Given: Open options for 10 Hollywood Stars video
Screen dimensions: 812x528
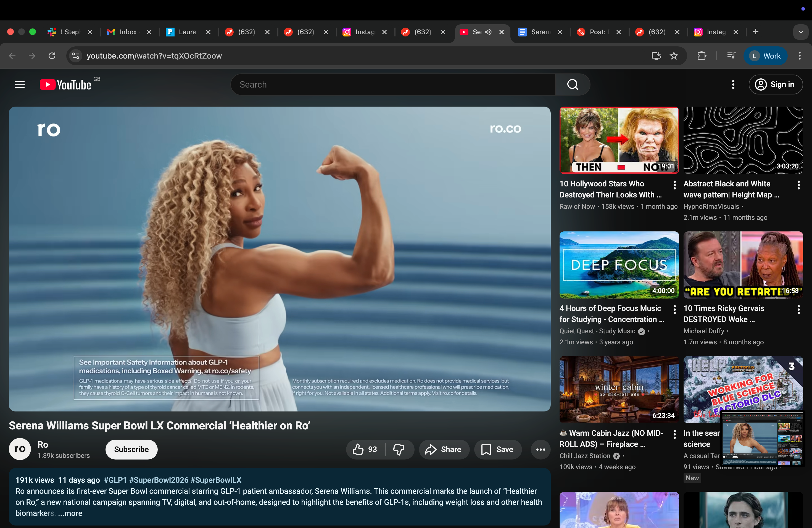Looking at the screenshot, I should (674, 185).
